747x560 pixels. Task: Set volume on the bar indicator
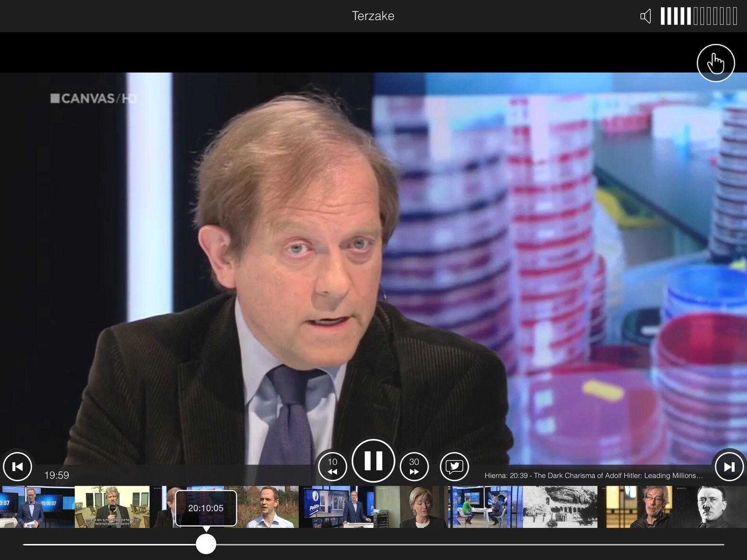tap(698, 16)
